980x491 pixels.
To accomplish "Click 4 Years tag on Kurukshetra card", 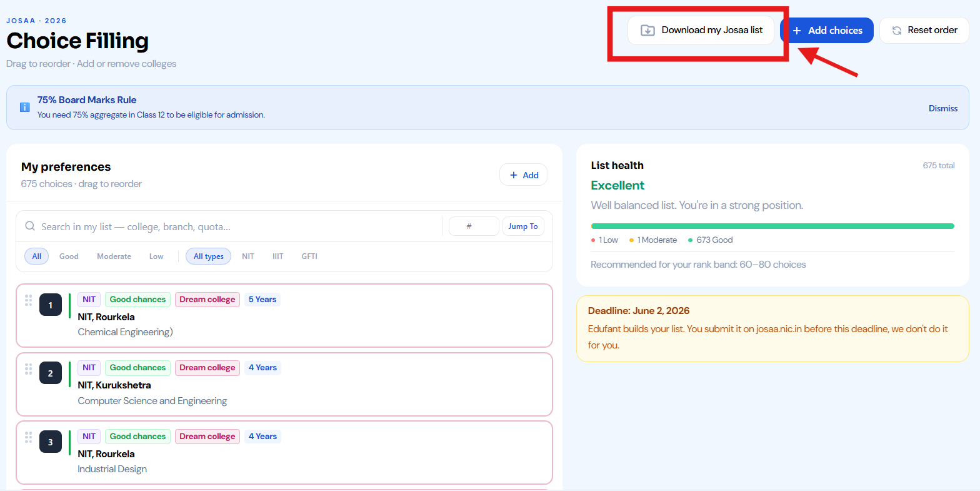I will point(262,368).
